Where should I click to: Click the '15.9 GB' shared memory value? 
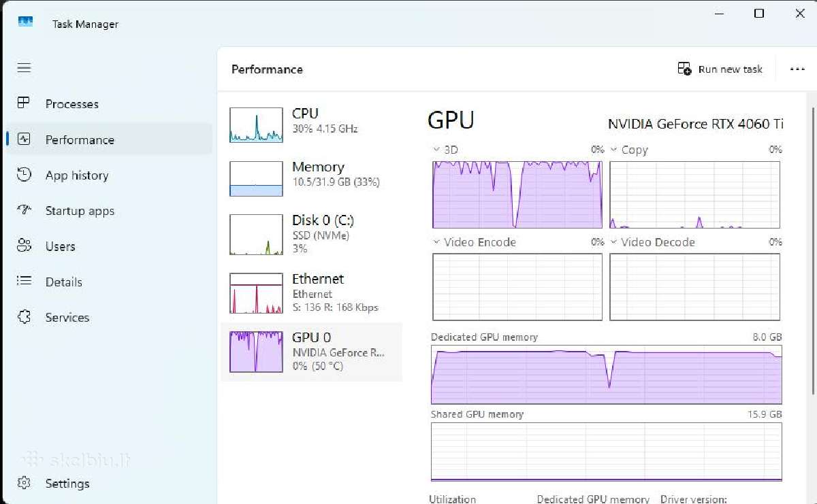pos(765,414)
